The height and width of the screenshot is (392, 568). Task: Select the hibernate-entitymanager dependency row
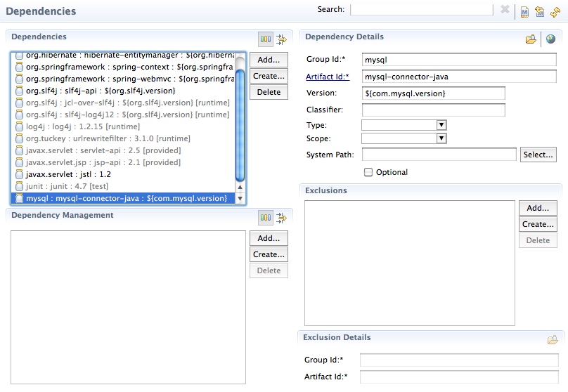tap(123, 55)
